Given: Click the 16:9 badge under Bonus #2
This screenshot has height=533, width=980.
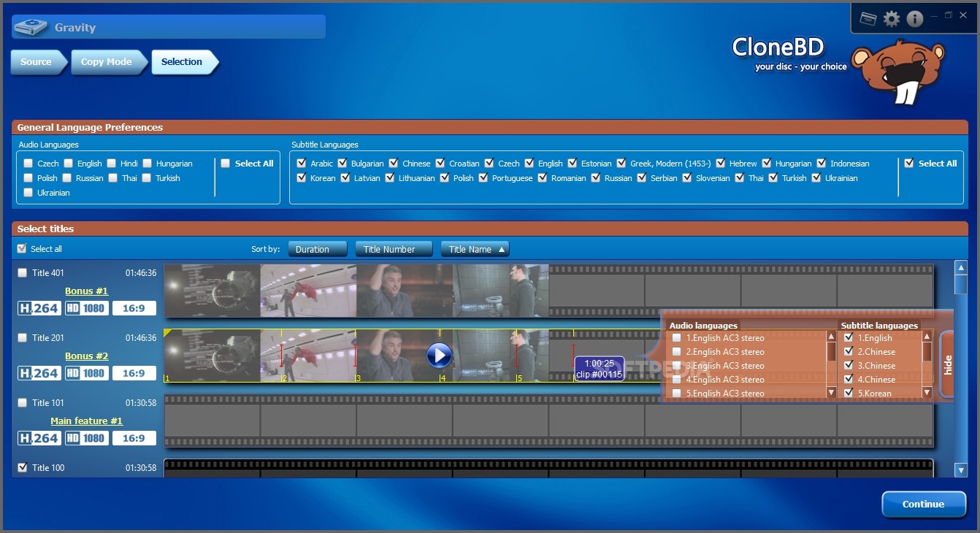Looking at the screenshot, I should point(134,373).
